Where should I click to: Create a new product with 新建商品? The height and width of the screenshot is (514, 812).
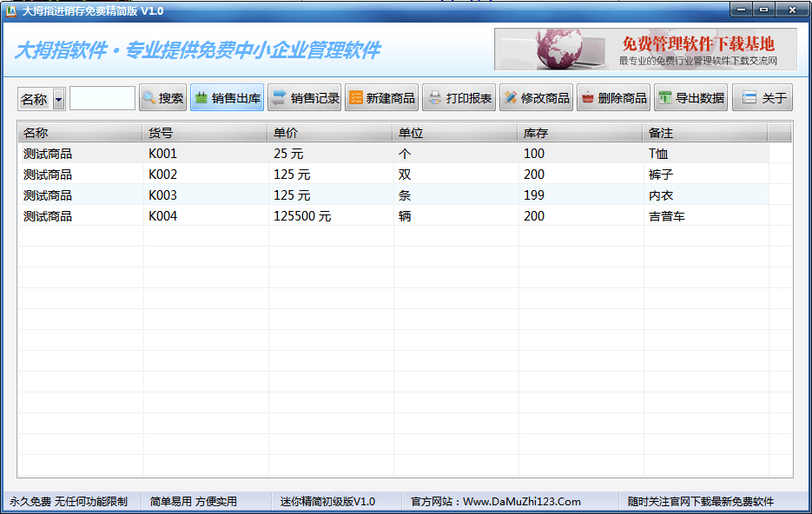pyautogui.click(x=381, y=98)
